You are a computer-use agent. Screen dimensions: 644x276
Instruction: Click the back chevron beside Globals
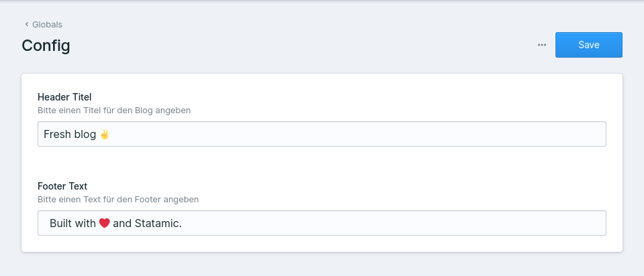pyautogui.click(x=27, y=24)
